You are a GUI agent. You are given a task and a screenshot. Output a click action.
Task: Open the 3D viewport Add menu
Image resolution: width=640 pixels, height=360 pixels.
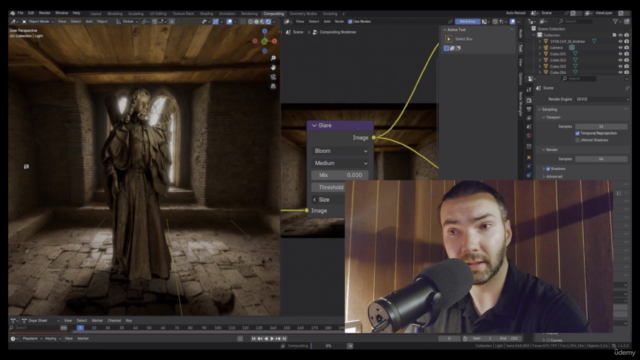tap(89, 21)
